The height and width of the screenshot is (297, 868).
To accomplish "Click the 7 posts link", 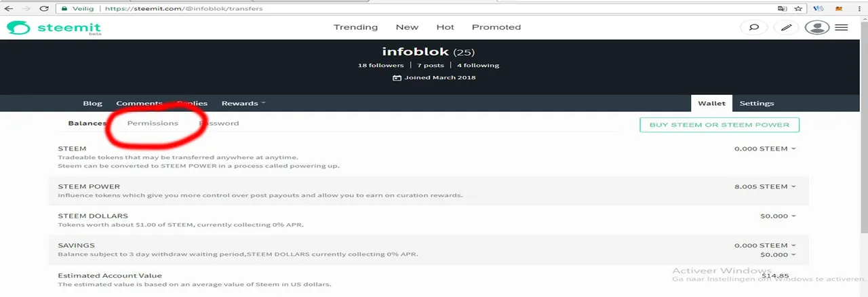I will [x=431, y=65].
